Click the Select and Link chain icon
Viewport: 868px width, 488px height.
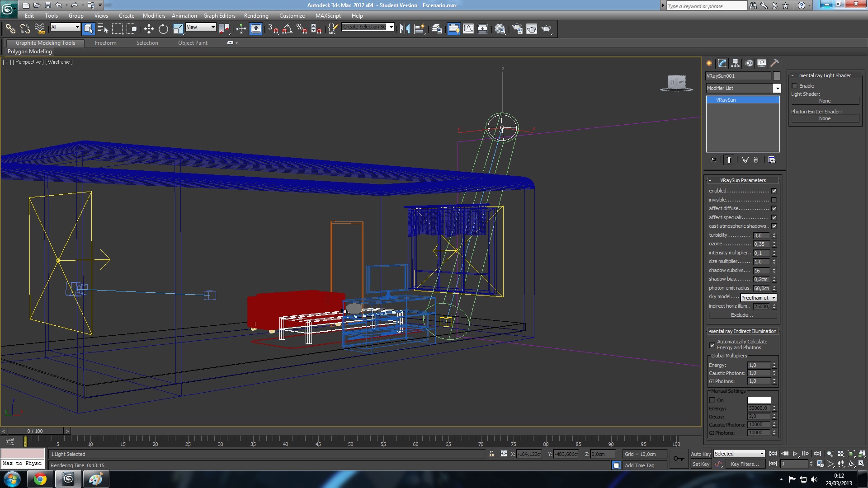click(x=10, y=29)
